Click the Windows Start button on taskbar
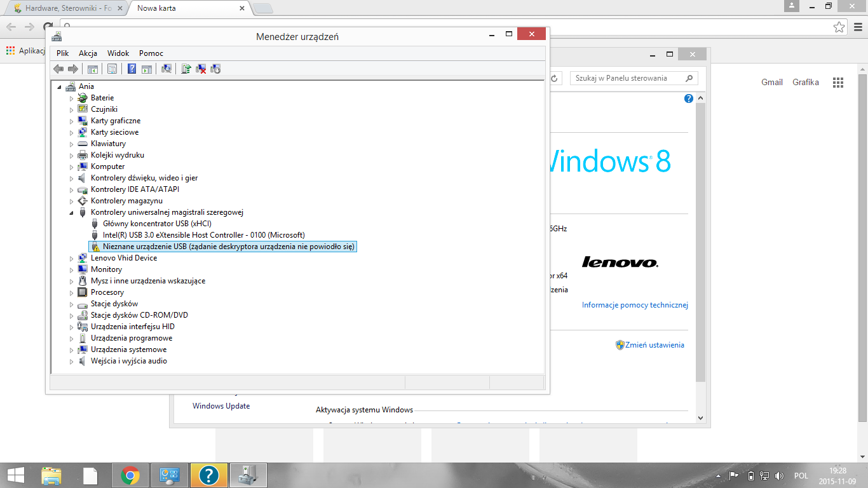This screenshot has height=488, width=868. 15,475
